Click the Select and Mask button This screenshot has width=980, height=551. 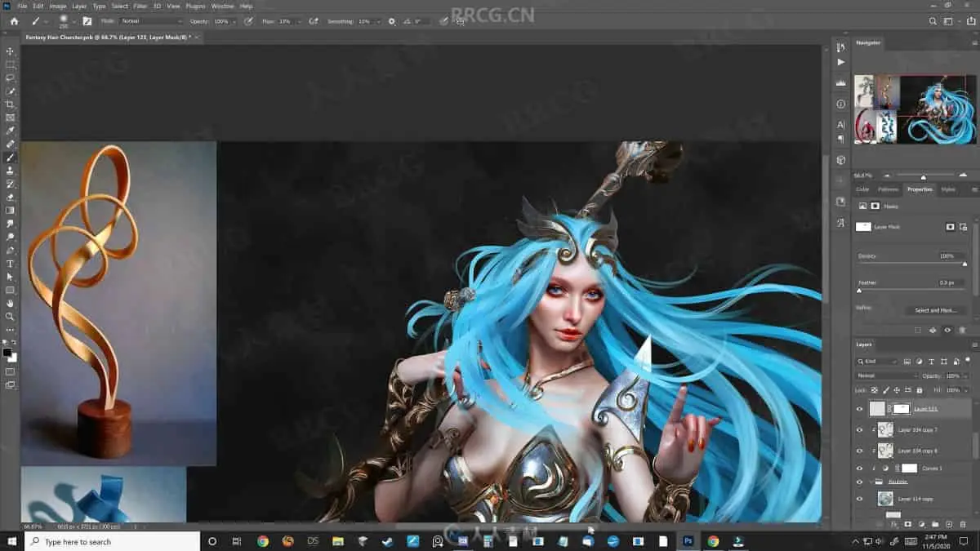935,310
